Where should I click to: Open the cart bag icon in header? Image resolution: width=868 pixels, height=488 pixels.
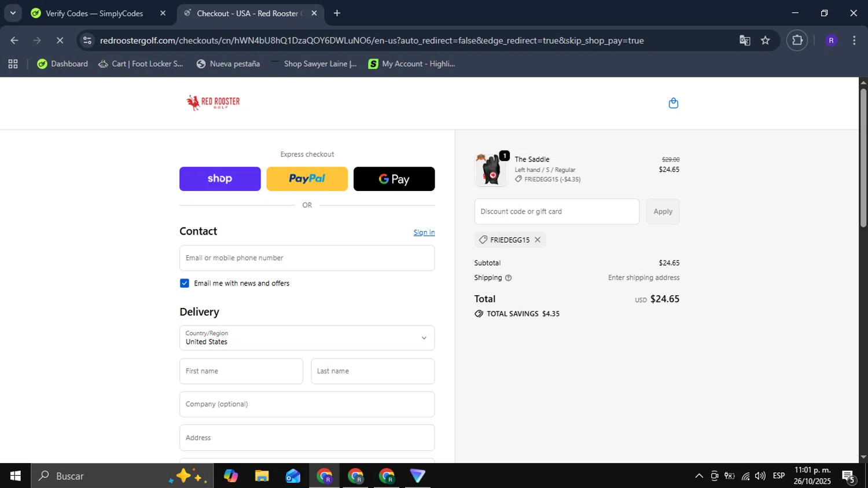pos(673,103)
